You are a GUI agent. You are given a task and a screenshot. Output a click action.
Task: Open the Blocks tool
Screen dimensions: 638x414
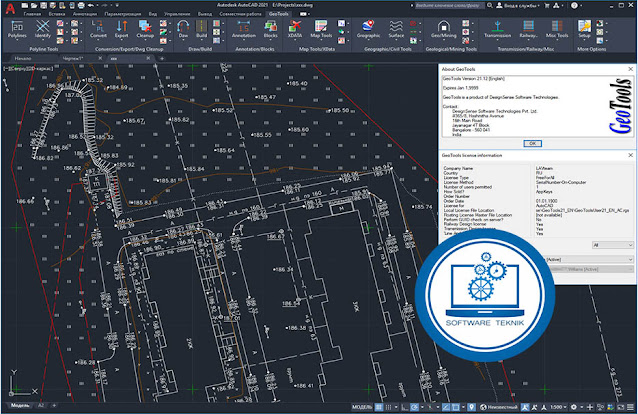(271, 30)
